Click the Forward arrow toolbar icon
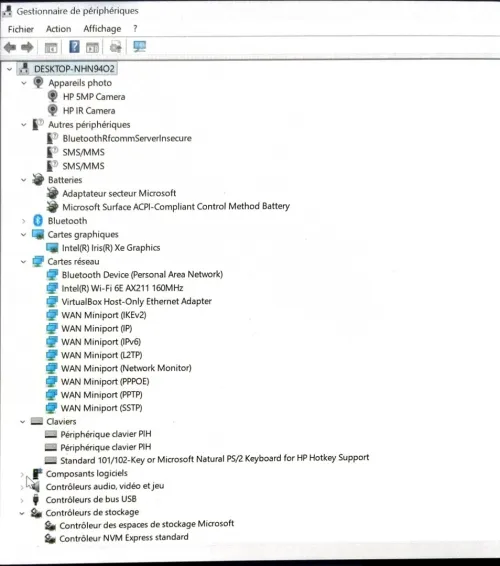This screenshot has height=566, width=500. pos(27,47)
